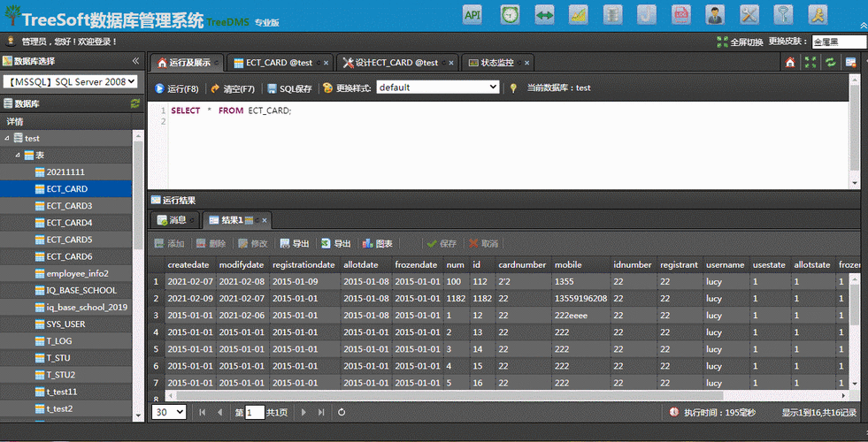Click the pagination refresh icon
The width and height of the screenshot is (868, 442).
342,413
